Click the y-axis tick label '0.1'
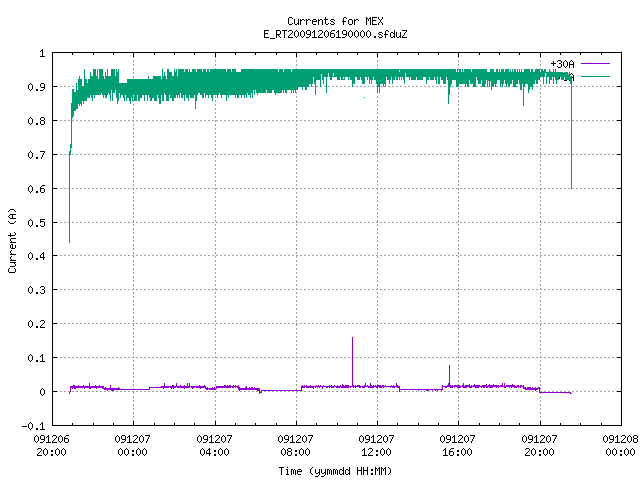This screenshot has width=640, height=480. (36, 358)
